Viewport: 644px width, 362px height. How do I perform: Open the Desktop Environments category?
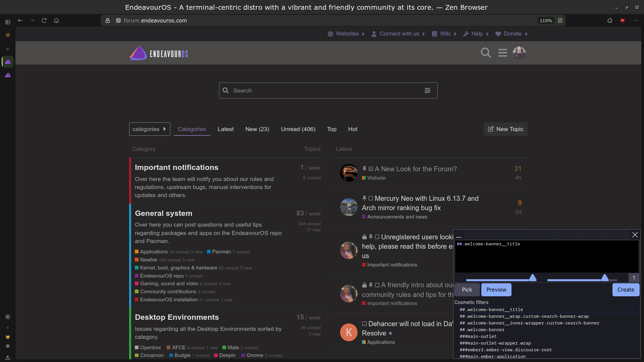tap(177, 317)
